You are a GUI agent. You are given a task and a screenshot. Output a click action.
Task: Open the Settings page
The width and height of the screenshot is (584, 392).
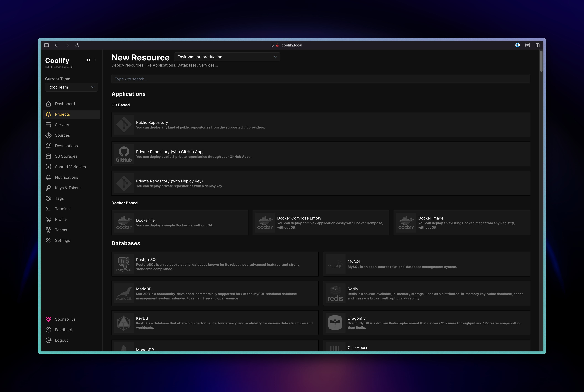pyautogui.click(x=63, y=240)
